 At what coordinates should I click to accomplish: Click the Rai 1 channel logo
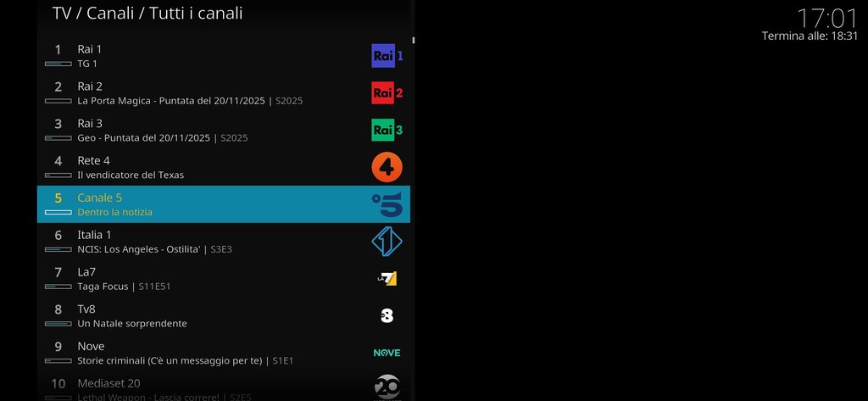(387, 56)
